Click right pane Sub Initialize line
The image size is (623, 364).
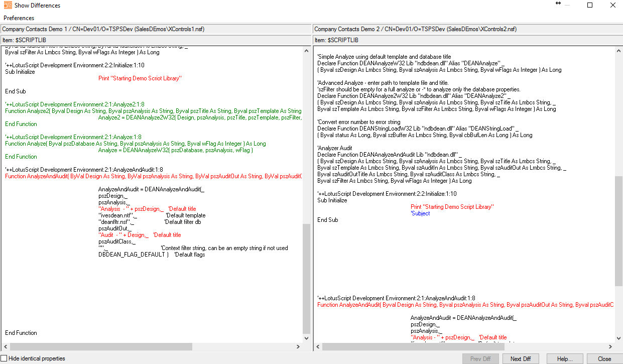coord(332,200)
